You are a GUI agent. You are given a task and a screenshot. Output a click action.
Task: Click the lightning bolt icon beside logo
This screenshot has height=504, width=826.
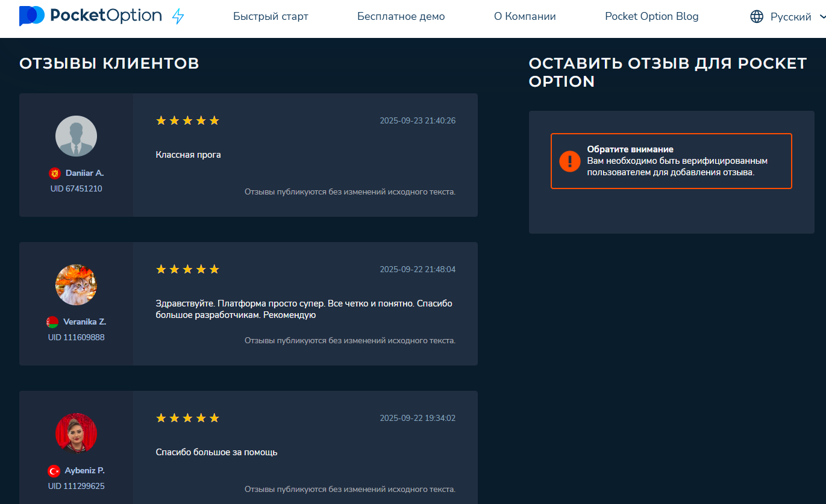click(178, 16)
